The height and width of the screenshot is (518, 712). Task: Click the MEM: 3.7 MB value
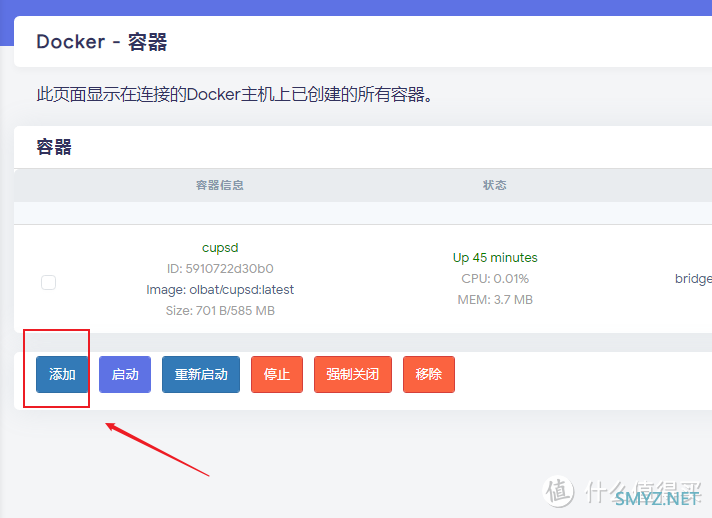click(495, 300)
